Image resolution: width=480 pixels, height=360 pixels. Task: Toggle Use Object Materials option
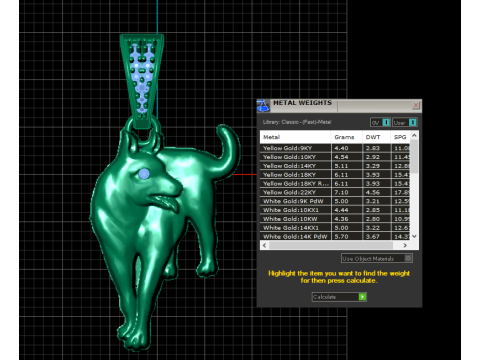click(x=377, y=258)
